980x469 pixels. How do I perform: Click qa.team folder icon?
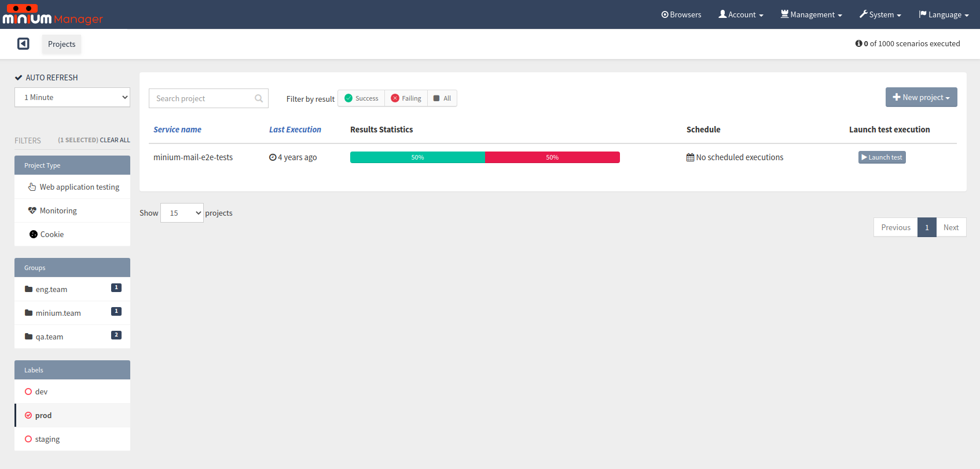point(28,337)
